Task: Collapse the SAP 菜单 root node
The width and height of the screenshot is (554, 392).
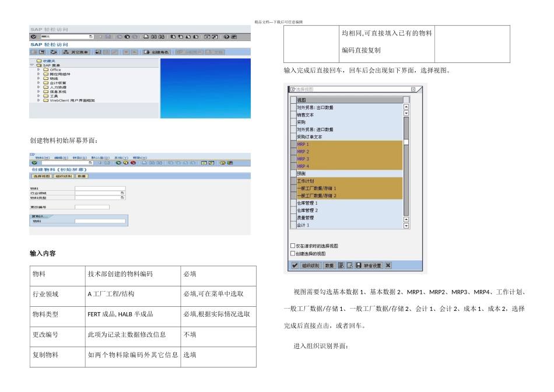Action: [x=33, y=65]
